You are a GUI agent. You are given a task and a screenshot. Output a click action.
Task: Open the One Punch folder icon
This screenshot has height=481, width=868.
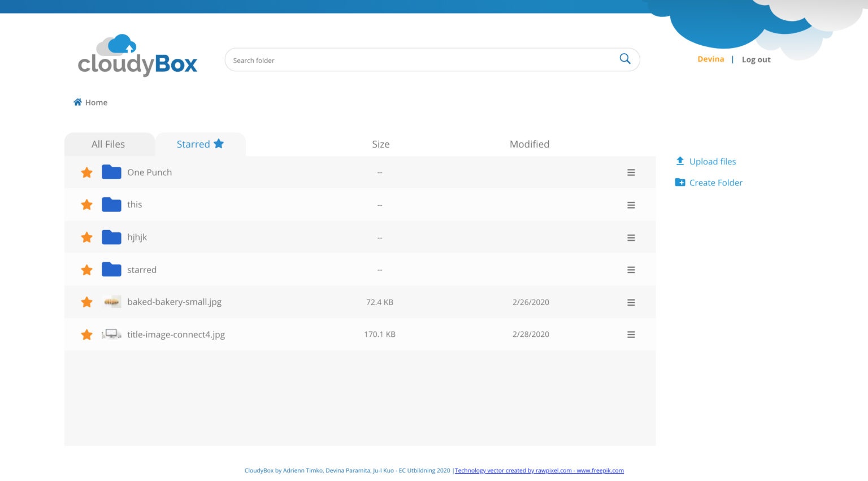click(111, 172)
